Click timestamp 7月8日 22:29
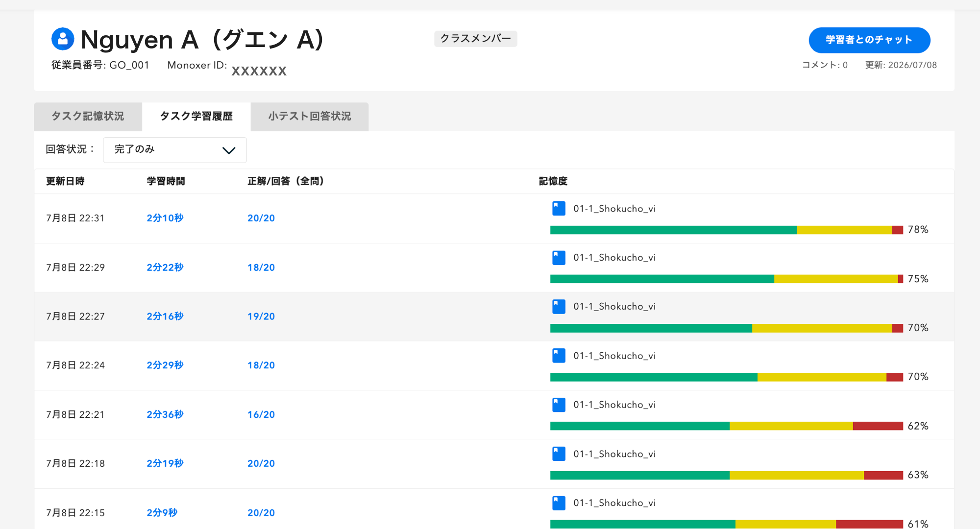This screenshot has width=980, height=529. click(x=75, y=267)
